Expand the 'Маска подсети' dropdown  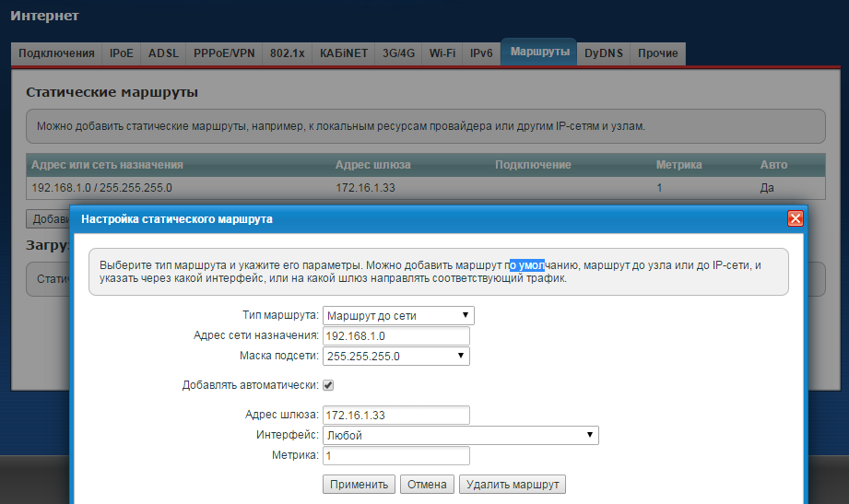396,356
